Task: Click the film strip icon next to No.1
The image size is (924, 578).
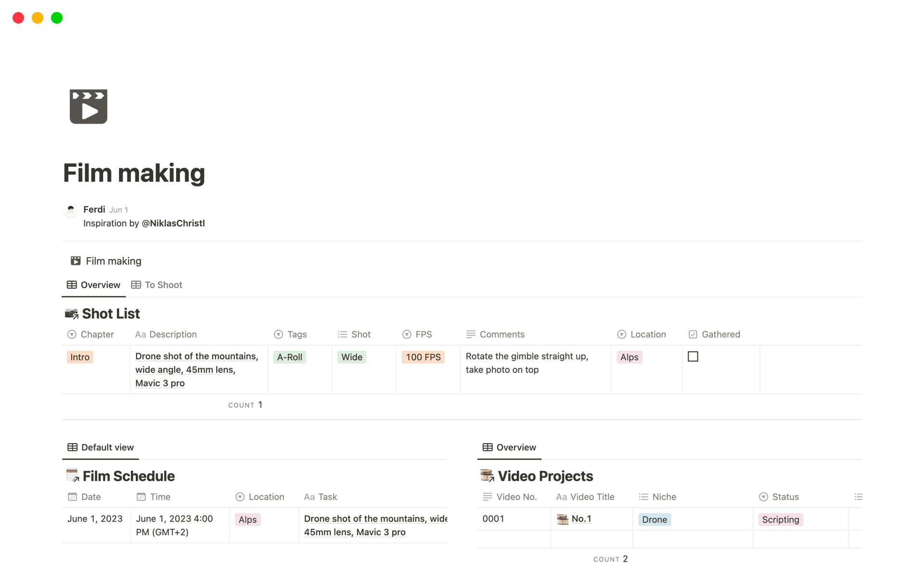Action: pos(563,519)
